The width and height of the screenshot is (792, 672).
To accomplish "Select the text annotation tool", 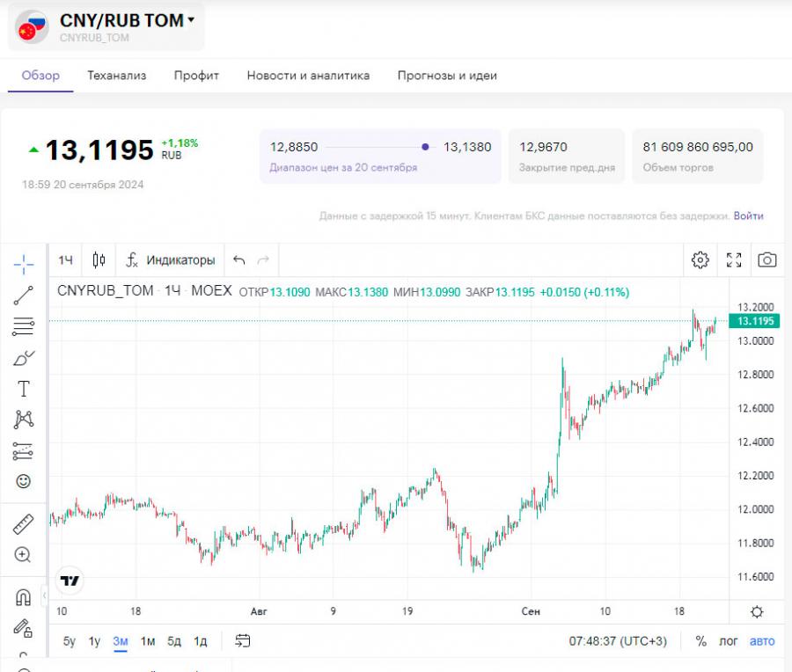I will pos(24,389).
